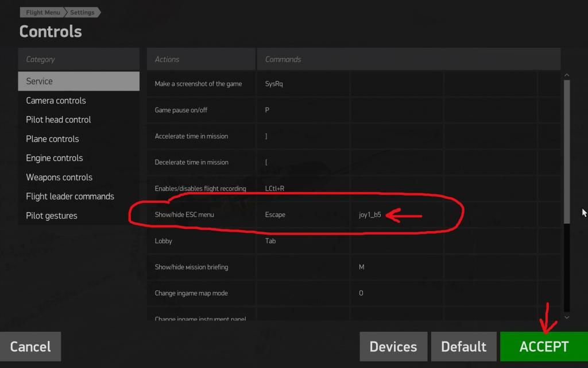Edit the SysRq screenshot key binding

(274, 84)
